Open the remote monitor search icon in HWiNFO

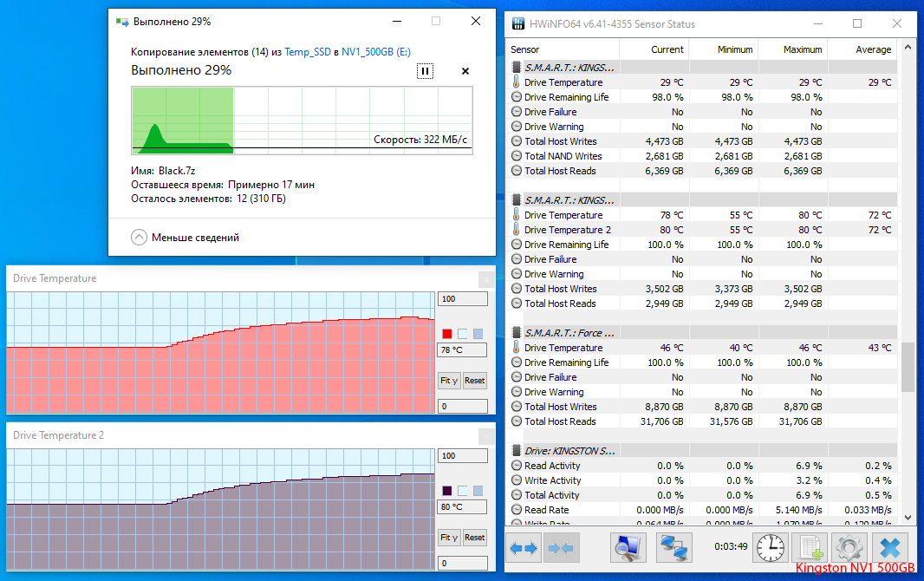[628, 547]
